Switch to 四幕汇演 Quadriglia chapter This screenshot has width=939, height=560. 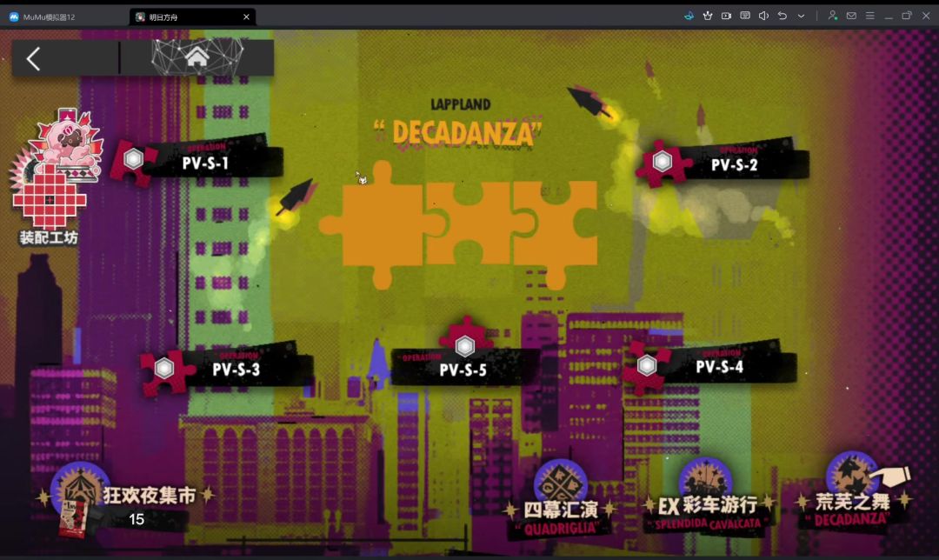(560, 499)
